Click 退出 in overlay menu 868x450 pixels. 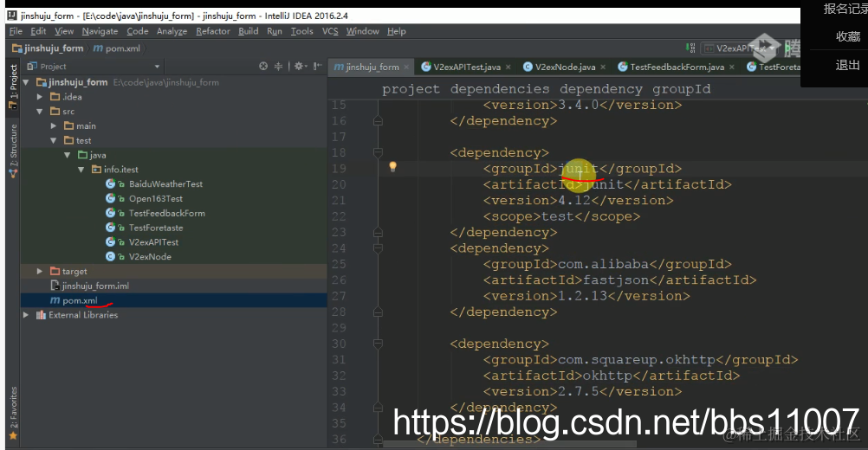coord(847,65)
